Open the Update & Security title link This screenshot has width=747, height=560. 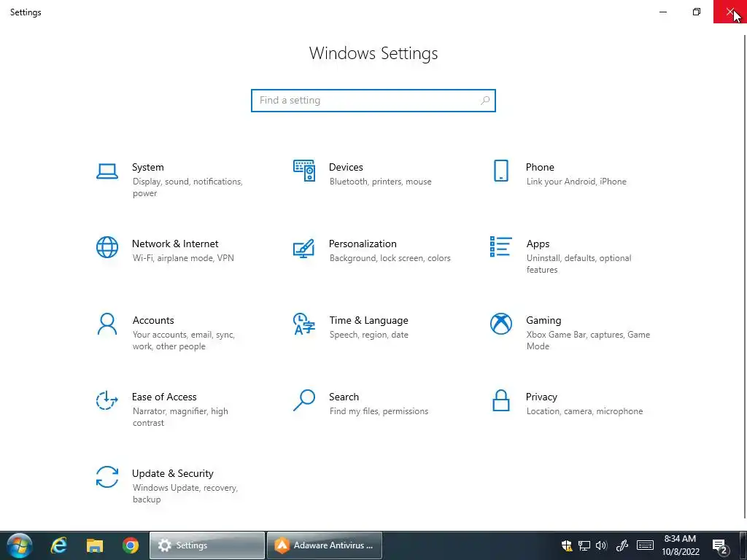(x=172, y=473)
